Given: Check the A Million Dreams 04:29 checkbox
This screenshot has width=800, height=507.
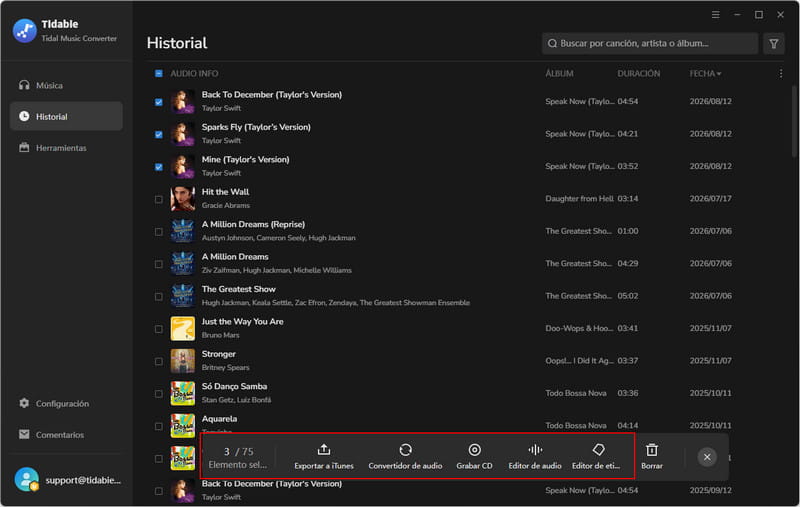Looking at the screenshot, I should [x=159, y=264].
